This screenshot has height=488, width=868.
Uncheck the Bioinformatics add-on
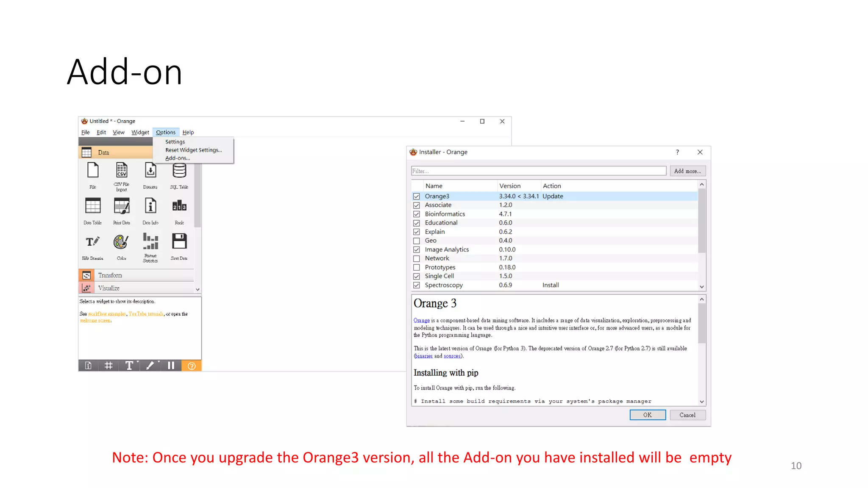[417, 214]
